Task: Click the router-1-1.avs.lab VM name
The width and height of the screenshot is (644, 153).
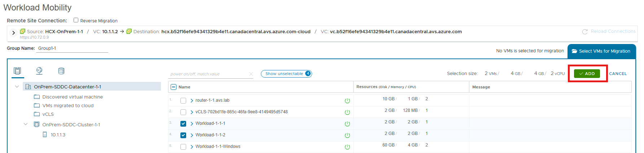Action: click(x=213, y=100)
